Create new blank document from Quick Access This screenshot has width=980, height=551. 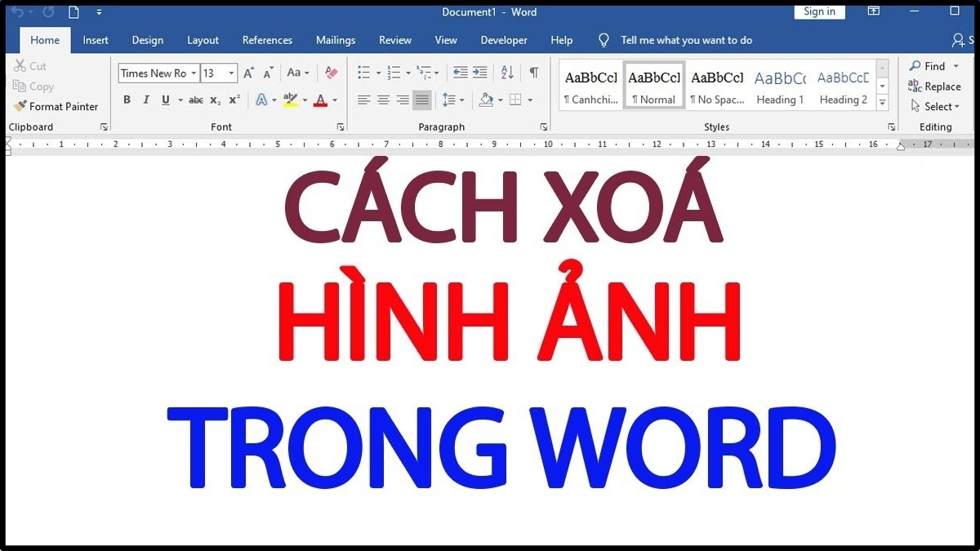(x=73, y=11)
